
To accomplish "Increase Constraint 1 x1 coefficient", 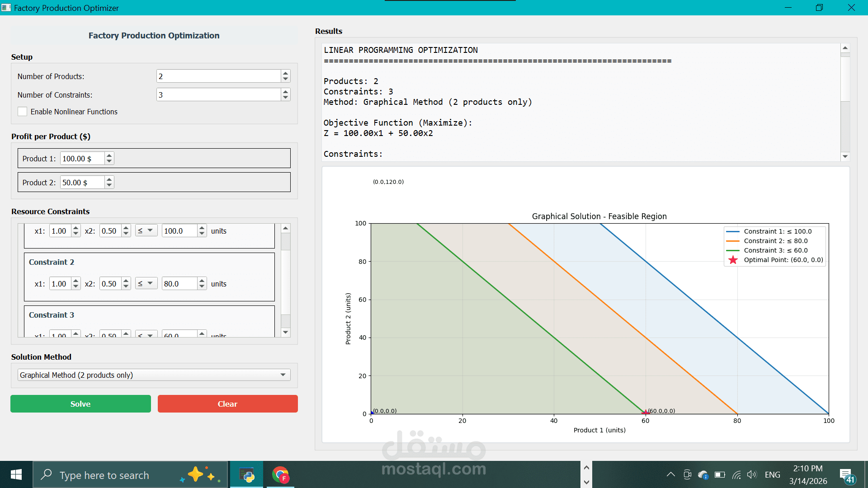I will pyautogui.click(x=76, y=228).
